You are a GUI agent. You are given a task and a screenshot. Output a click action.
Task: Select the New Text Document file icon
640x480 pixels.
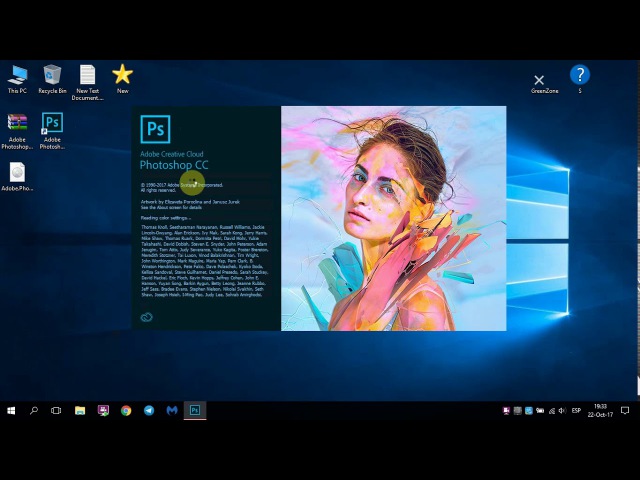(87, 82)
